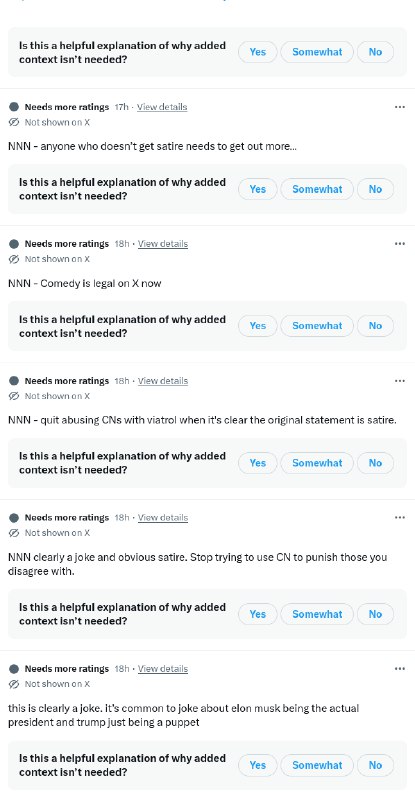
Task: Rate the topmost explanation as Yes
Action: 258,52
